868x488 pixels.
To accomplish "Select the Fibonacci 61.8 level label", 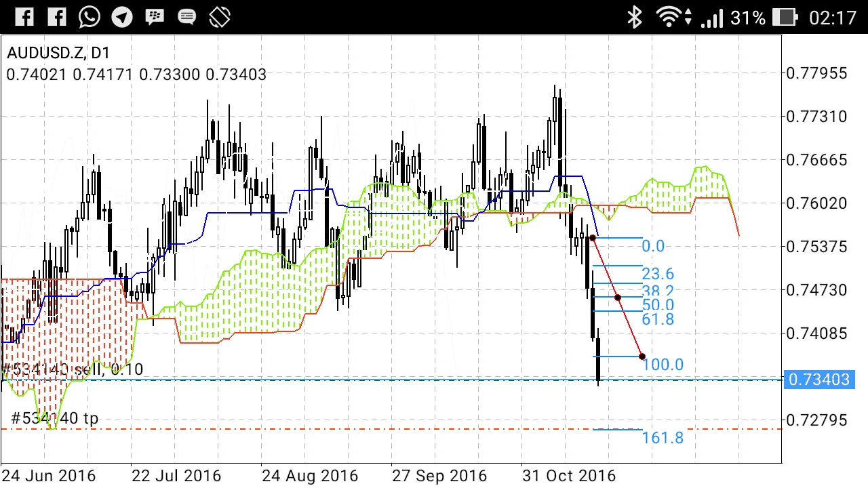I will (658, 319).
